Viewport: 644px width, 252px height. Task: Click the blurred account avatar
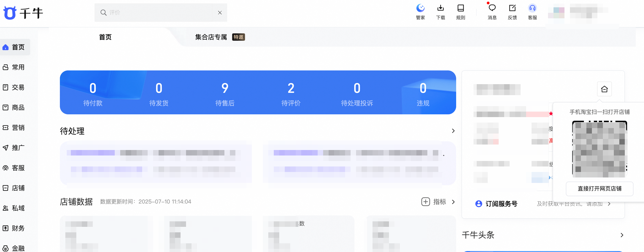pos(556,13)
